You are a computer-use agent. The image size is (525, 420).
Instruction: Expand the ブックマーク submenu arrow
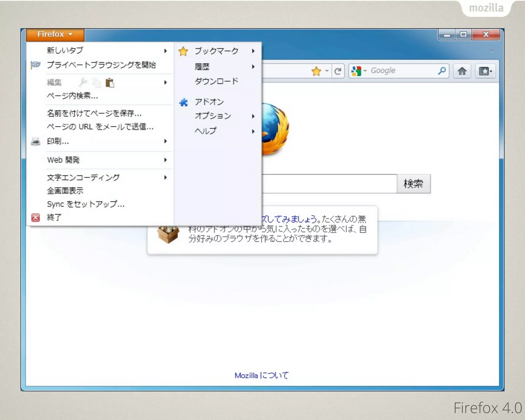[x=253, y=51]
